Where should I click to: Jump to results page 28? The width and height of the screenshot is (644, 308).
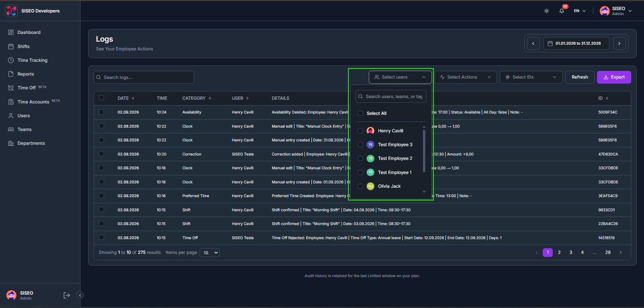click(x=608, y=252)
